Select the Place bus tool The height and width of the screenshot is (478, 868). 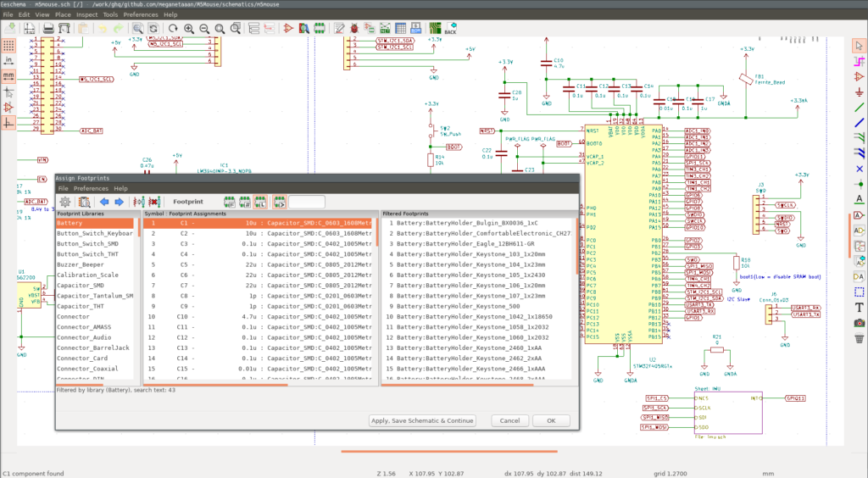click(x=860, y=123)
